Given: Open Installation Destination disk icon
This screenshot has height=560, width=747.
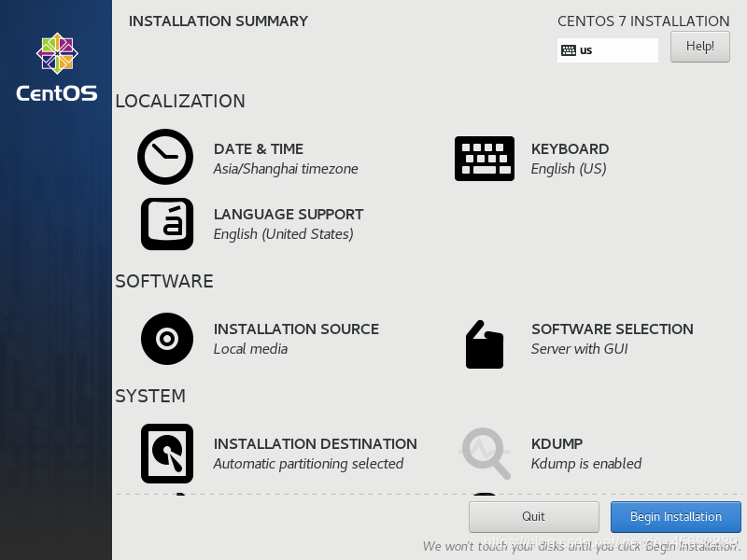Looking at the screenshot, I should (167, 454).
